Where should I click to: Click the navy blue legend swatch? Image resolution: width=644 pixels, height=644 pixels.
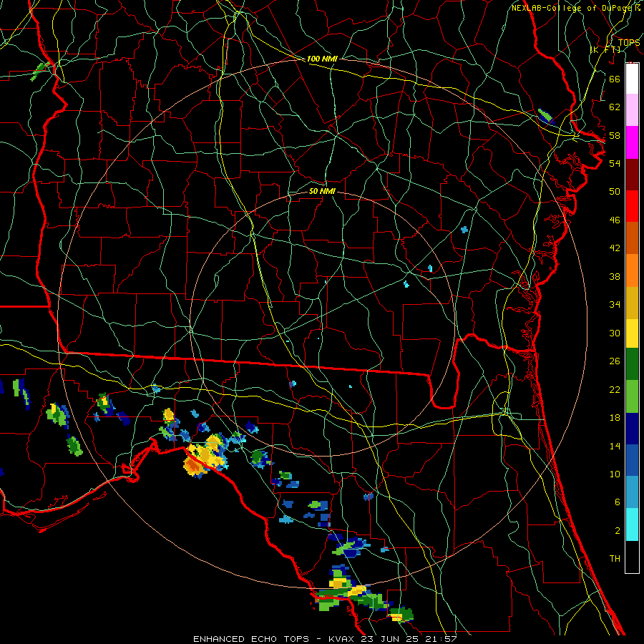632,429
